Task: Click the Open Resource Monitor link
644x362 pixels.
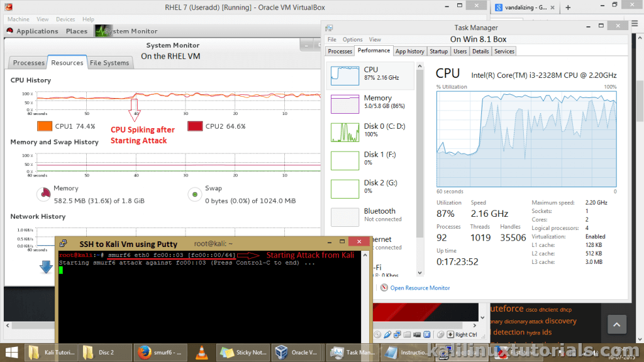Action: [419, 288]
